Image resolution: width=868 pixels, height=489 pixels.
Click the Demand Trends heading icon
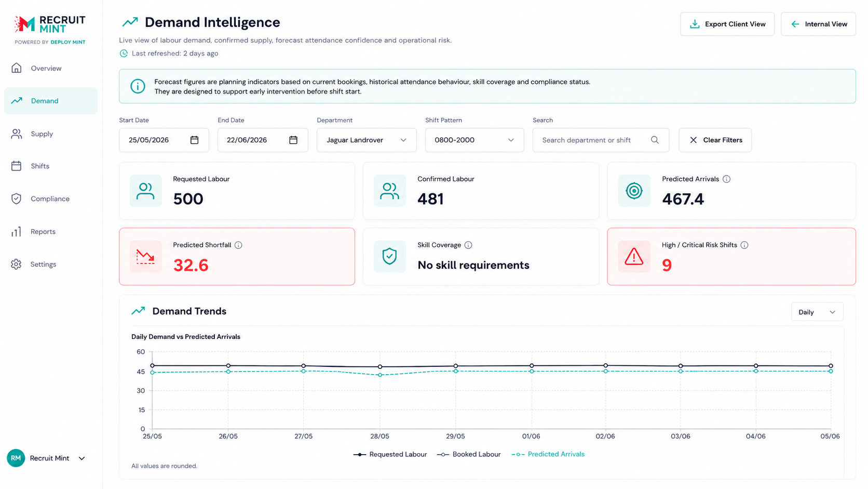[x=138, y=311]
